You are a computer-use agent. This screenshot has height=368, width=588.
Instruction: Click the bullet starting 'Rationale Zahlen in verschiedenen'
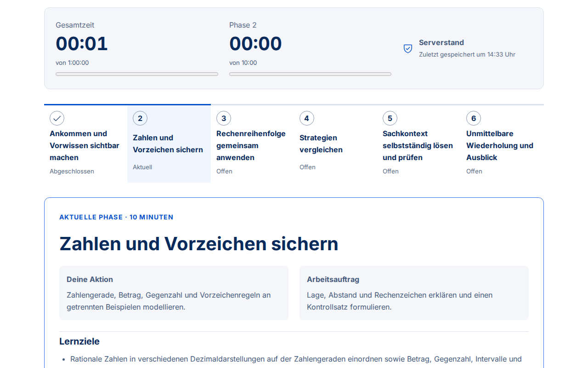point(296,359)
